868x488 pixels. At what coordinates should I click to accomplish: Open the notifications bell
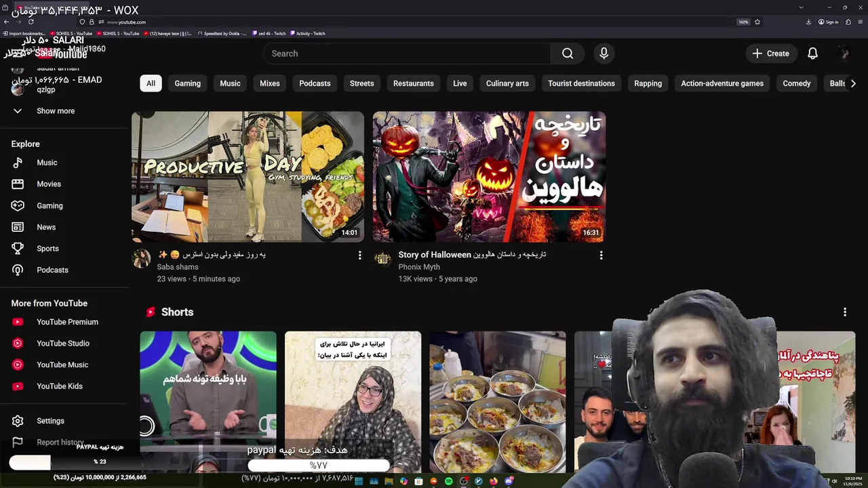tap(812, 54)
